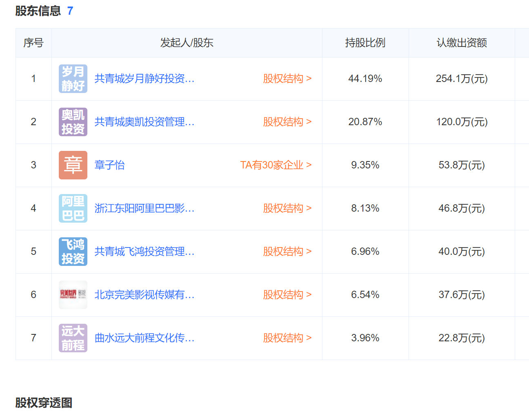Open 共青城奥凯投资管理 company link
The image size is (529, 420).
coord(144,122)
